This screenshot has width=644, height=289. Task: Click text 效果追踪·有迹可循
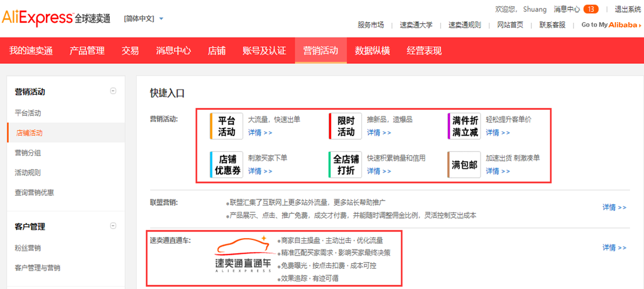click(308, 278)
